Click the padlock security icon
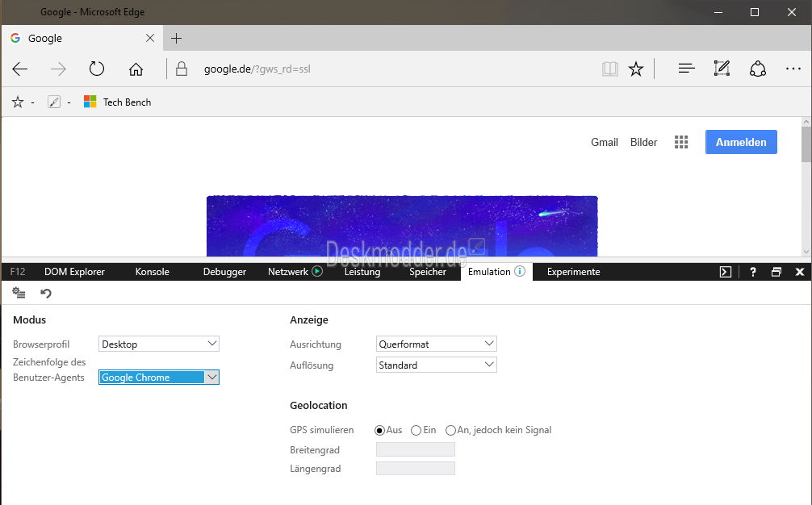The image size is (812, 505). click(182, 69)
